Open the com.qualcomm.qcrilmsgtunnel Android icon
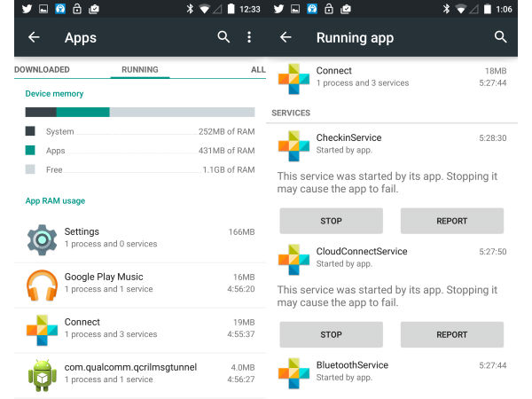 click(42, 374)
